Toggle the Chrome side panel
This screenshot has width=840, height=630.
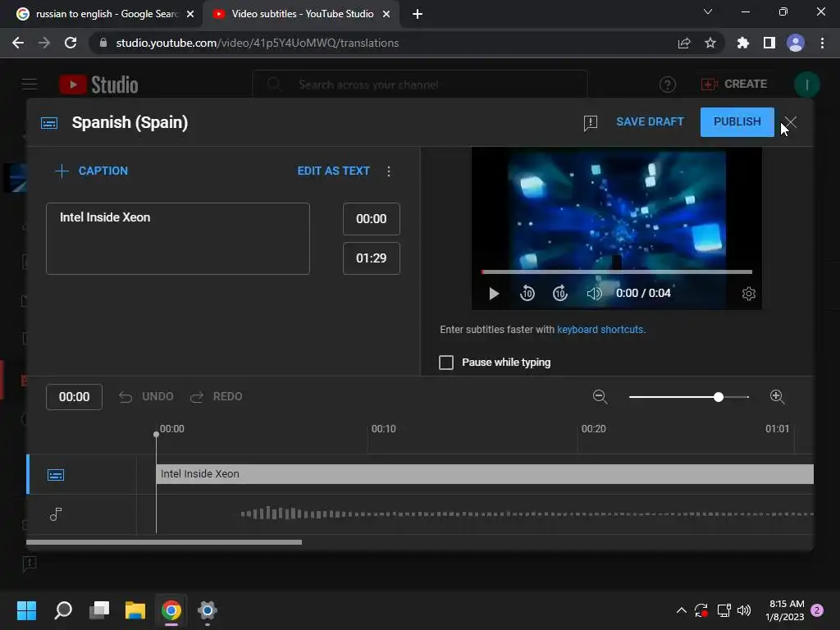(x=769, y=43)
